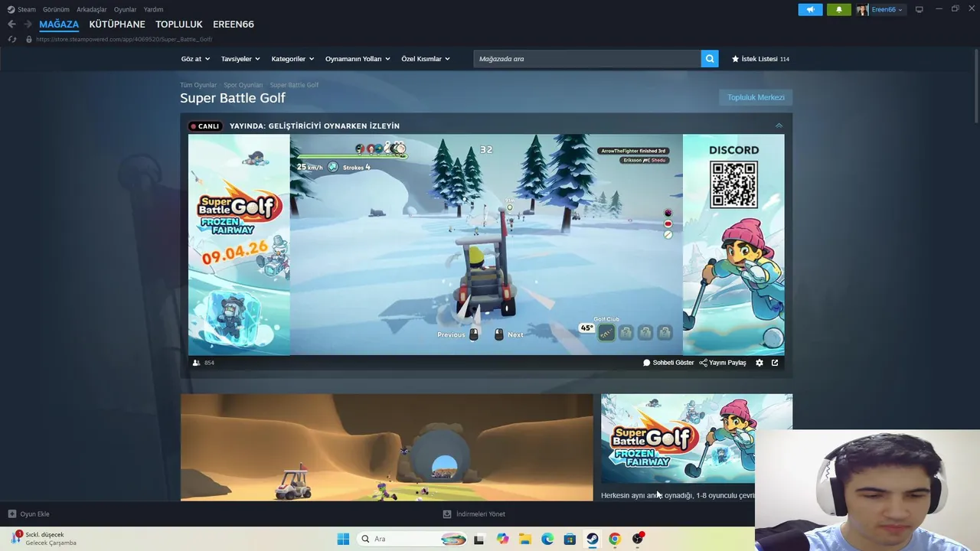Click İndirmeleri Yönet link
The width and height of the screenshot is (980, 551).
click(x=474, y=514)
